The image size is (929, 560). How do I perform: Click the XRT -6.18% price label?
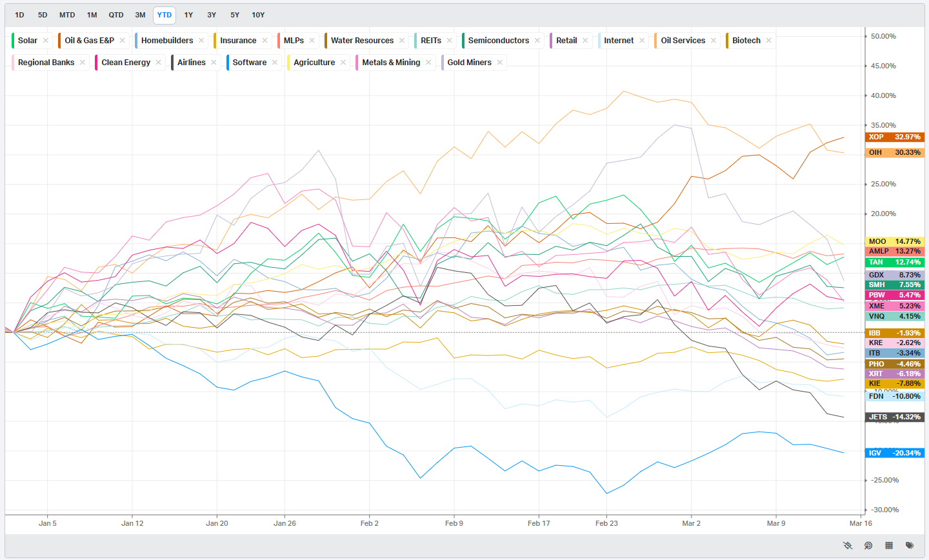tap(895, 374)
